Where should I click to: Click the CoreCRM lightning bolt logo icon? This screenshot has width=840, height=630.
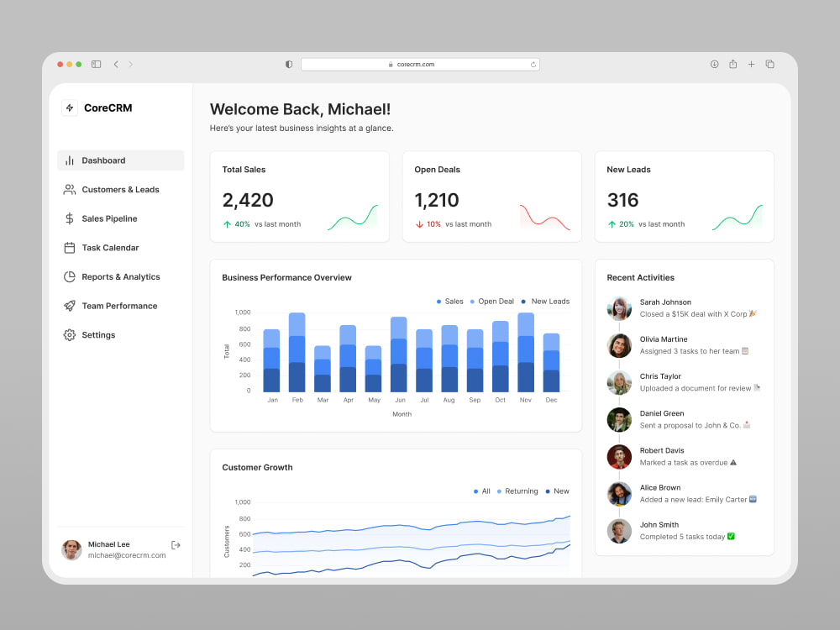pos(70,108)
